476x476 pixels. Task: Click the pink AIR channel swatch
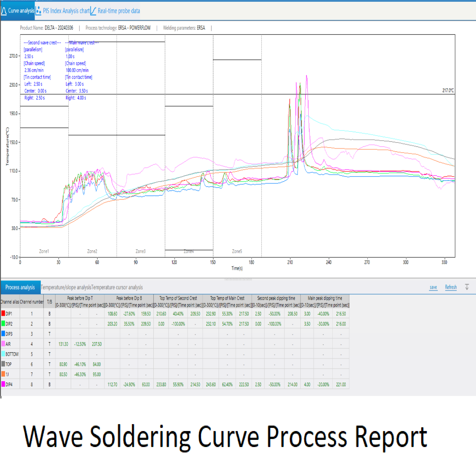(3, 344)
